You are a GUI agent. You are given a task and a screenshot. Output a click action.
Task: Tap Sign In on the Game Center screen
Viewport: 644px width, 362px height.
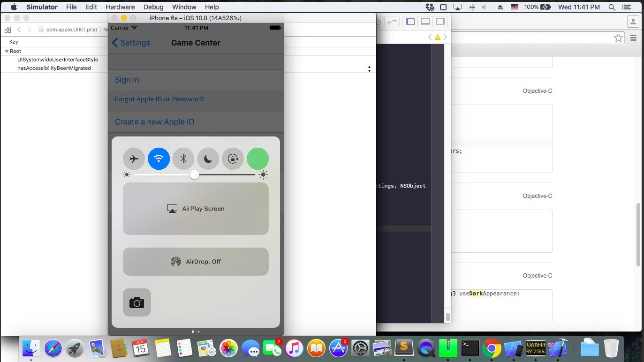(127, 80)
